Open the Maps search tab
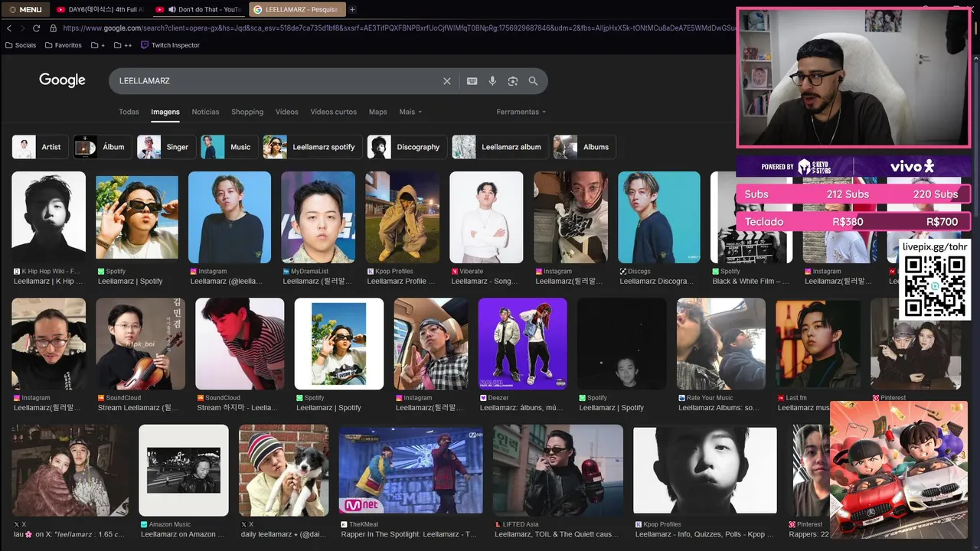Screen dimensions: 980x551 (378, 112)
